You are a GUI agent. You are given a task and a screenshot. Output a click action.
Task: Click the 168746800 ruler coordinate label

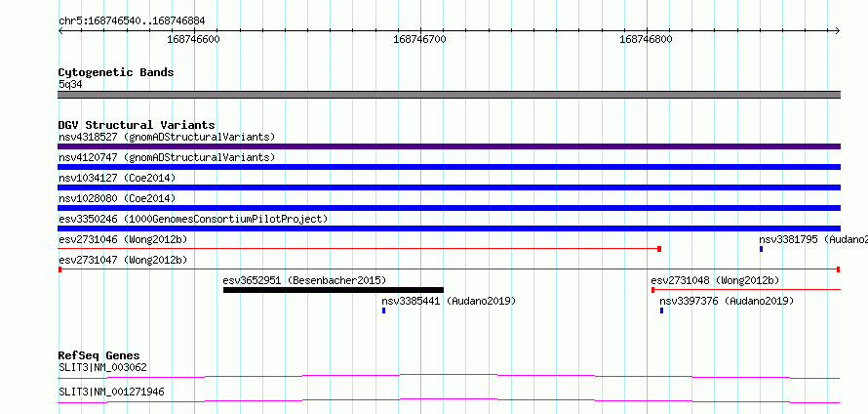click(x=646, y=39)
